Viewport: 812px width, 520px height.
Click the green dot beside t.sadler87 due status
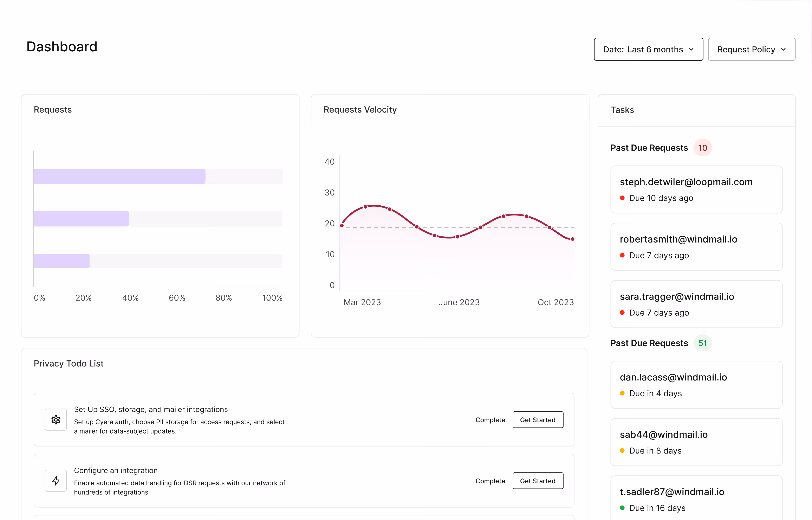[622, 507]
